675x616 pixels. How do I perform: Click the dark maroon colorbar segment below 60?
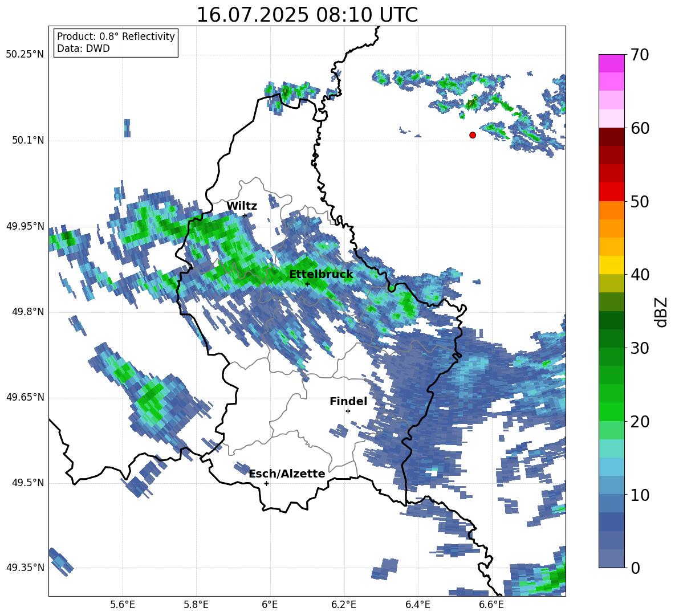tap(611, 137)
